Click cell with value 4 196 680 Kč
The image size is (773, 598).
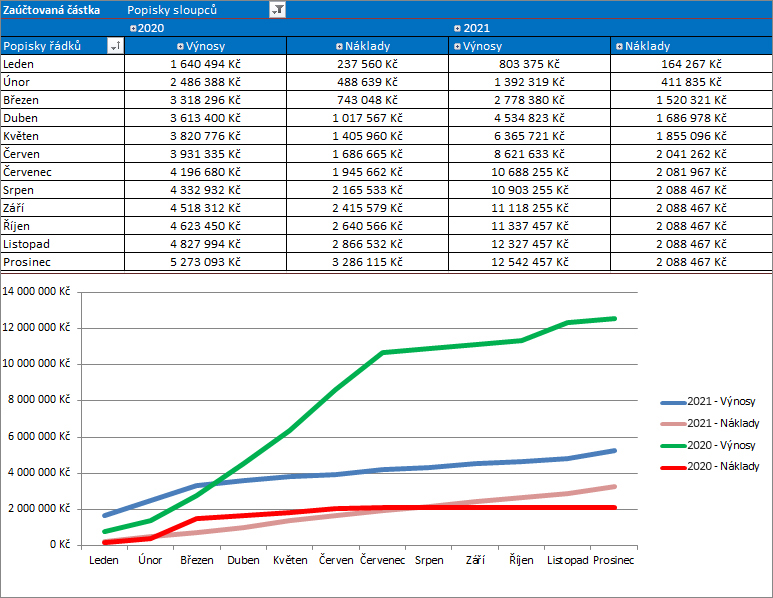tap(205, 172)
